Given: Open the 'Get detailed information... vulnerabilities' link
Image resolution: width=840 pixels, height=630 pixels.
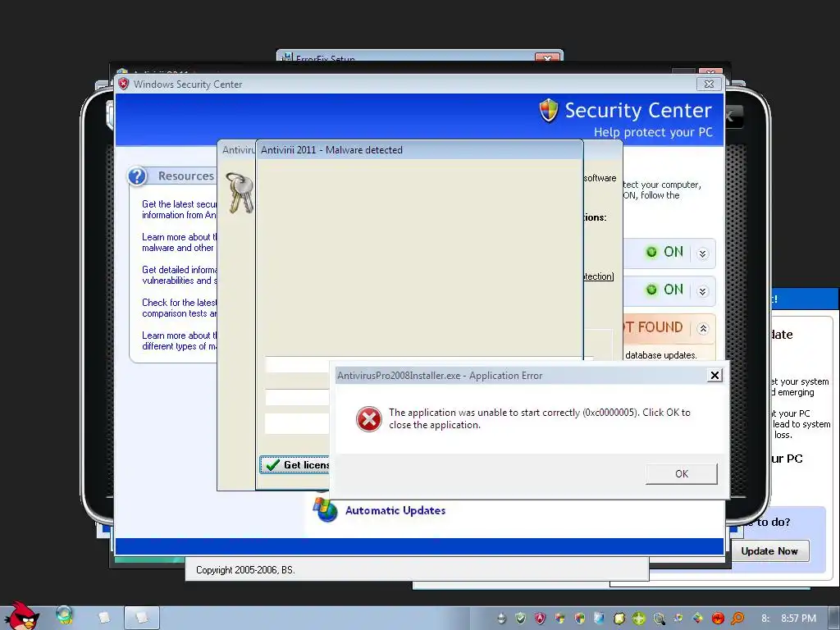Looking at the screenshot, I should pos(179,275).
